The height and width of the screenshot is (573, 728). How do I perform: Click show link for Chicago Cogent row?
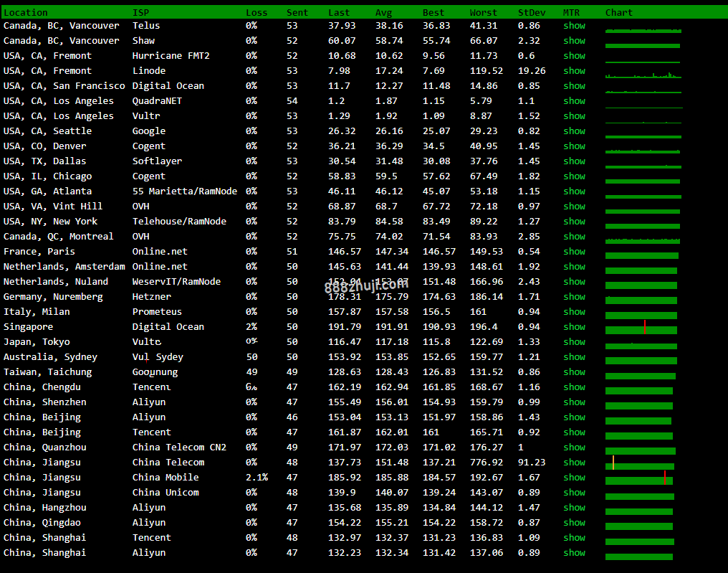point(575,176)
